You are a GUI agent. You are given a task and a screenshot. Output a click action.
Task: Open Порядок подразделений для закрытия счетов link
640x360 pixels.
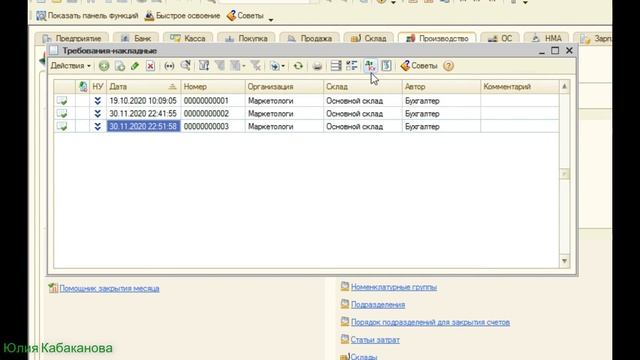430,322
